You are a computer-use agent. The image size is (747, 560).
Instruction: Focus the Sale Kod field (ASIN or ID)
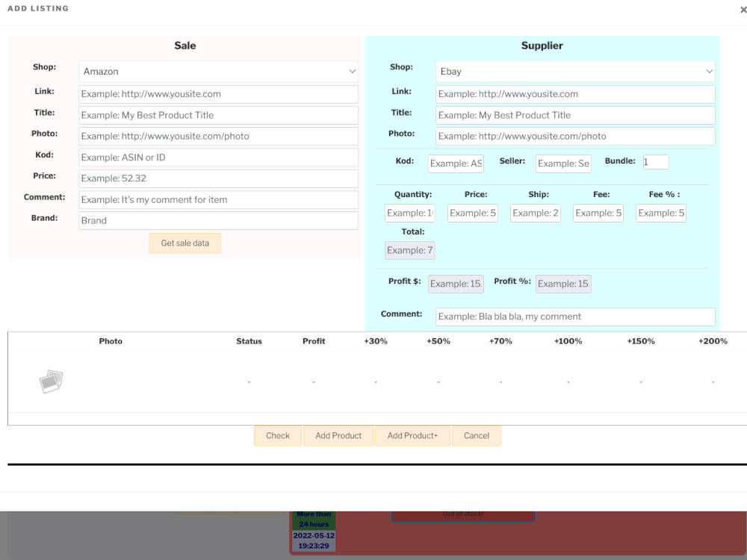tap(219, 158)
